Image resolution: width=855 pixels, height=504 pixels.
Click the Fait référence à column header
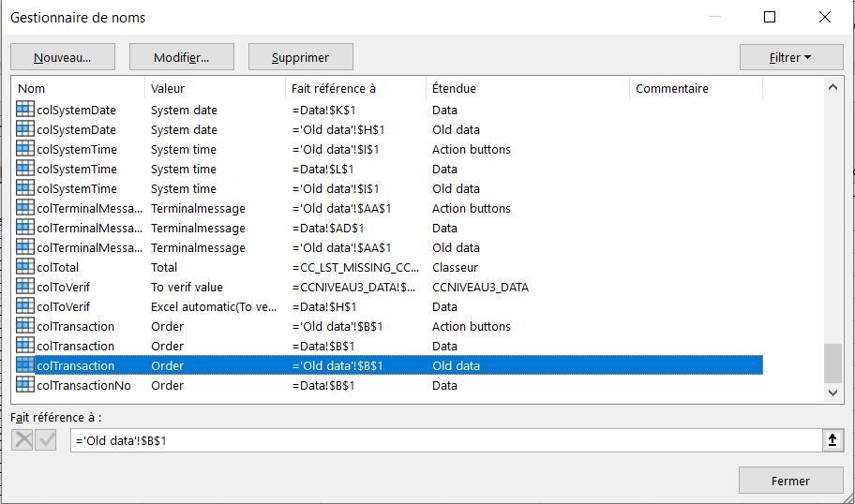[x=355, y=88]
